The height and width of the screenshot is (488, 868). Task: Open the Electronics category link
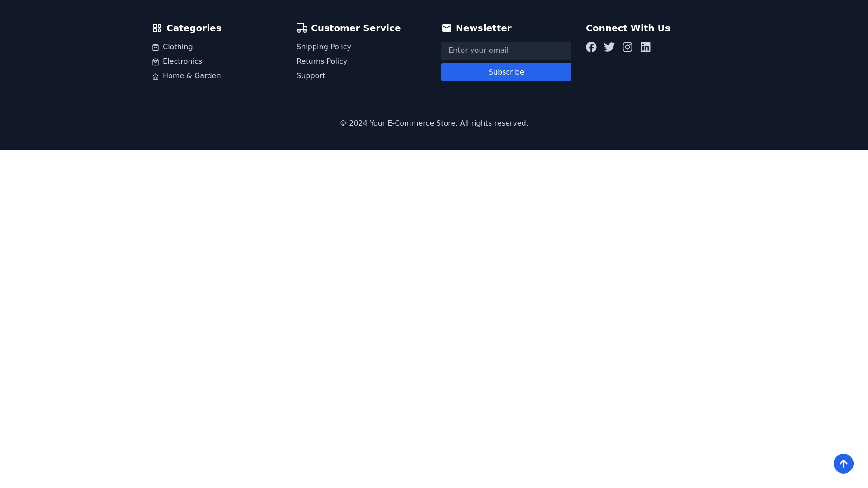click(x=182, y=61)
